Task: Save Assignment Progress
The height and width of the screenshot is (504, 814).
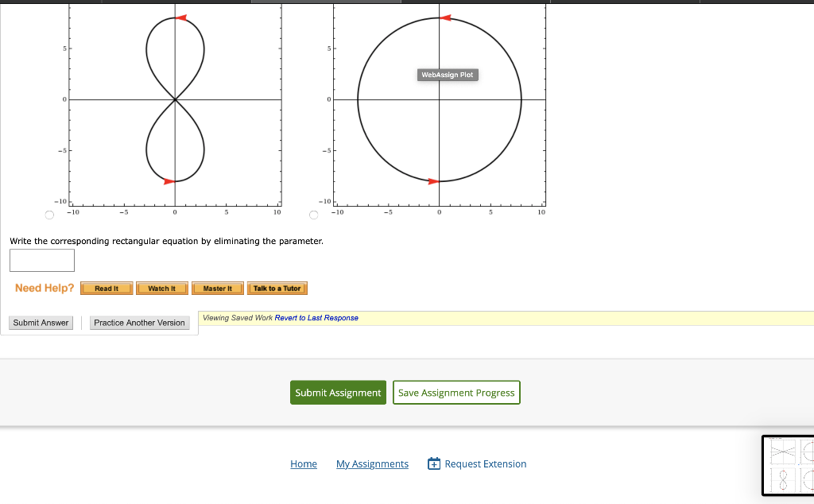Action: 456,392
